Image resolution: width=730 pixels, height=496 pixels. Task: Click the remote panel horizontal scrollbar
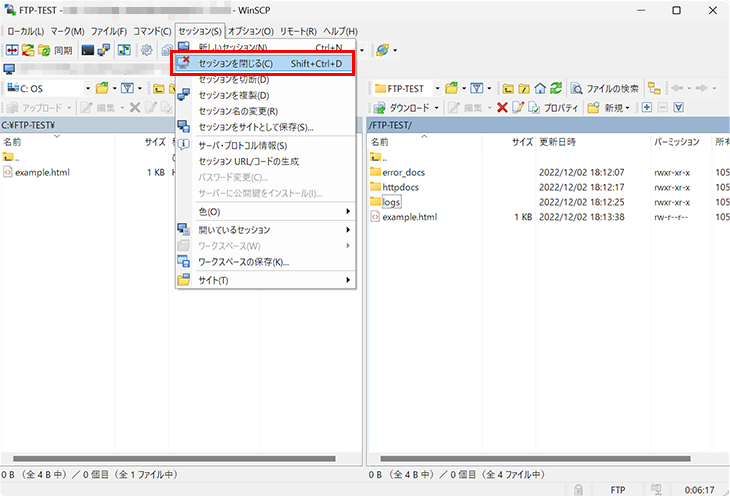click(535, 458)
